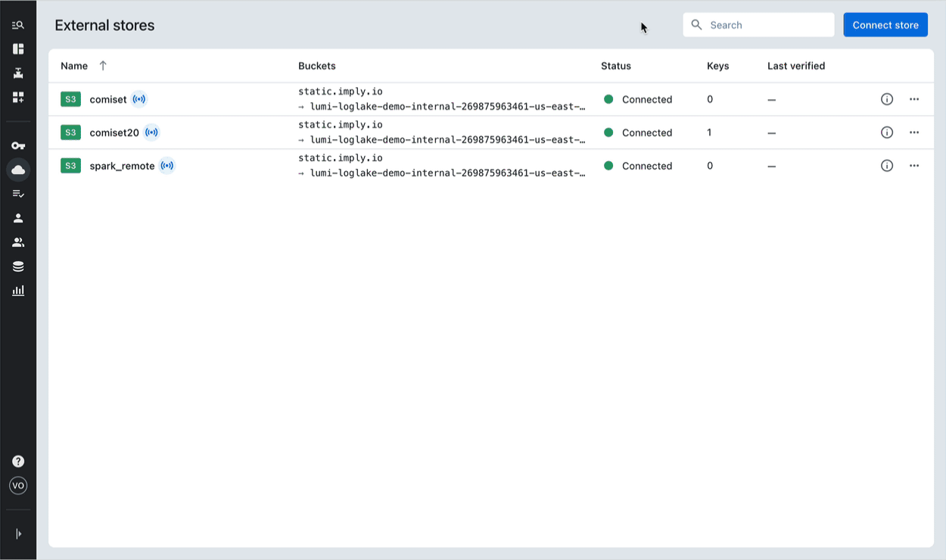Open the database stack icon in sidebar
Screen dimensions: 946x560
click(18, 266)
